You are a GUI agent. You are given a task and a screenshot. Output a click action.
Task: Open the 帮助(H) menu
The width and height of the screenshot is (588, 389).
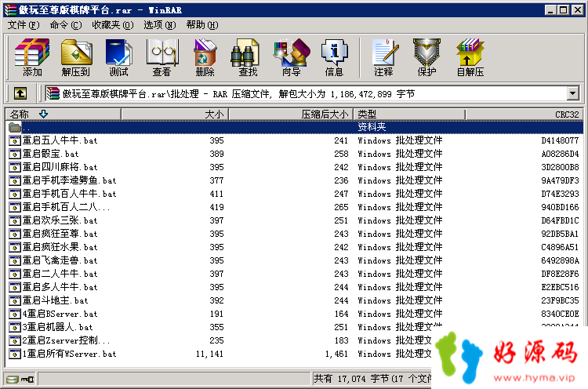click(x=202, y=25)
